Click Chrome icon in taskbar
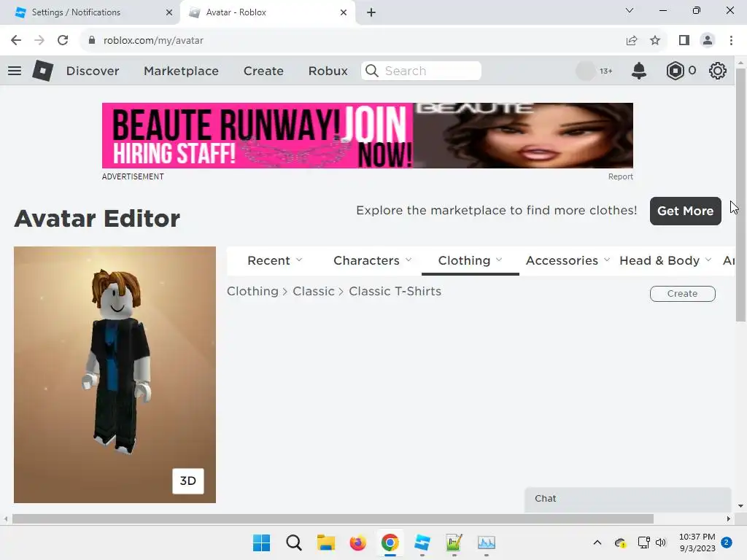This screenshot has height=560, width=747. coord(390,542)
